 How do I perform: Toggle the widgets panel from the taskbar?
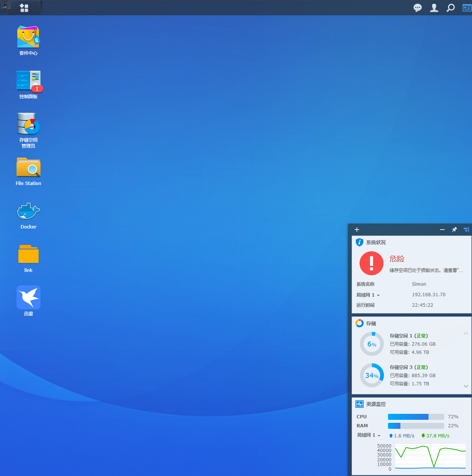coord(467,8)
